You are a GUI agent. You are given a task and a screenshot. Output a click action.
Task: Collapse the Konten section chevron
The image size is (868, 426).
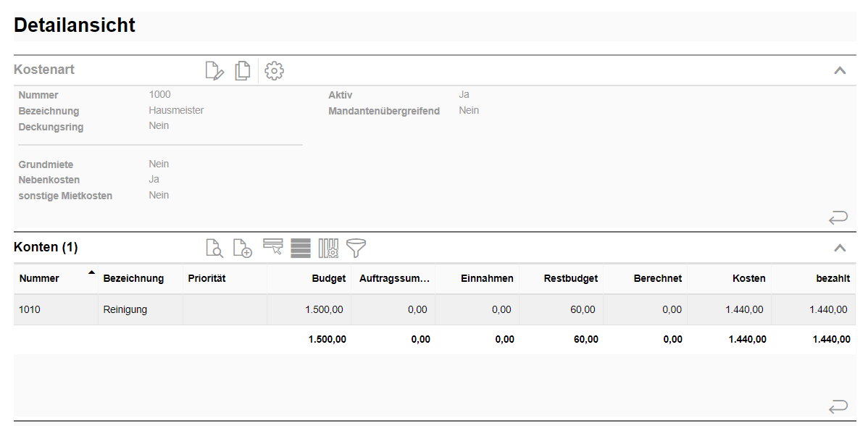pos(840,248)
